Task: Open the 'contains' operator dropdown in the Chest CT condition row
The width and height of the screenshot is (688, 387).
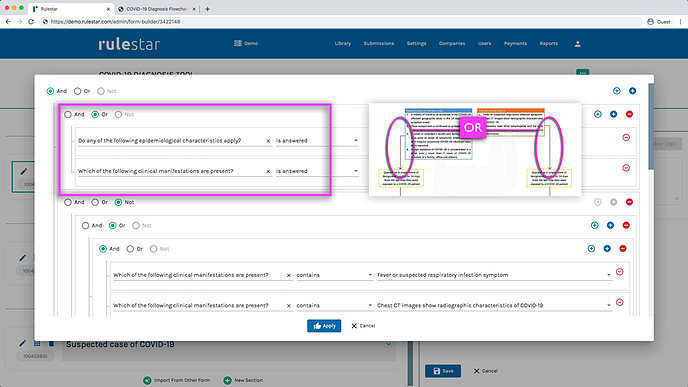Action: (x=334, y=305)
